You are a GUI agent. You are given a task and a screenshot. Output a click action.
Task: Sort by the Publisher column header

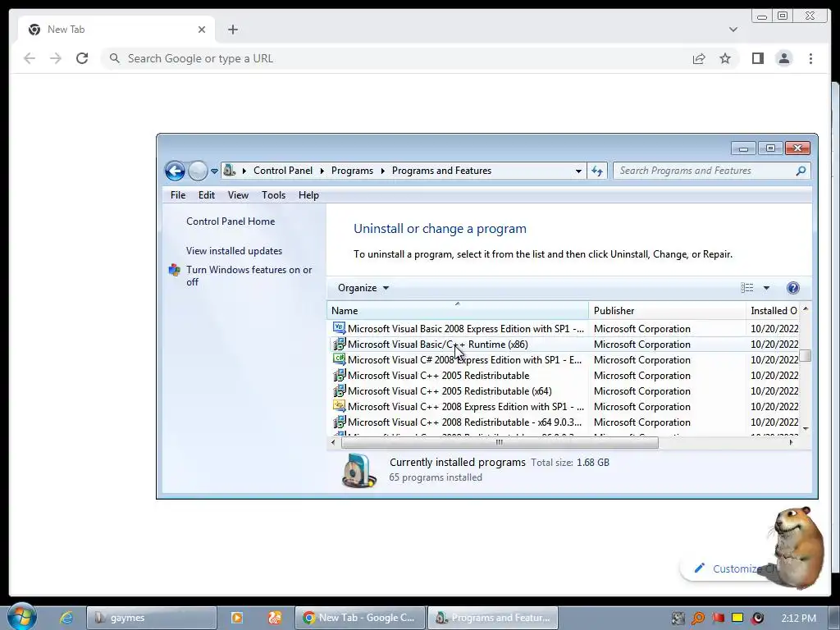(667, 311)
